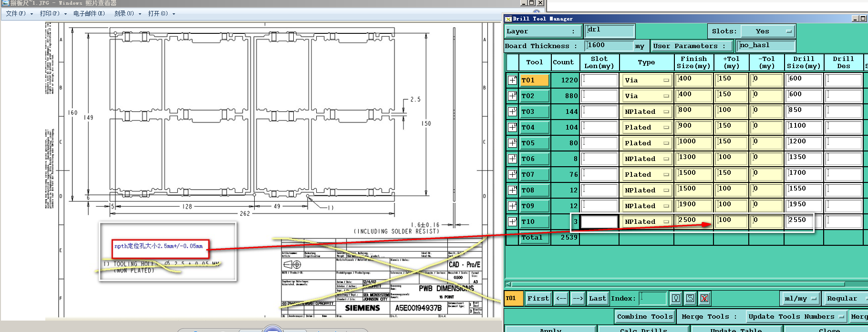This screenshot has width=868, height=332.
Task: Open the Slots Yes dropdown
Action: (x=767, y=31)
